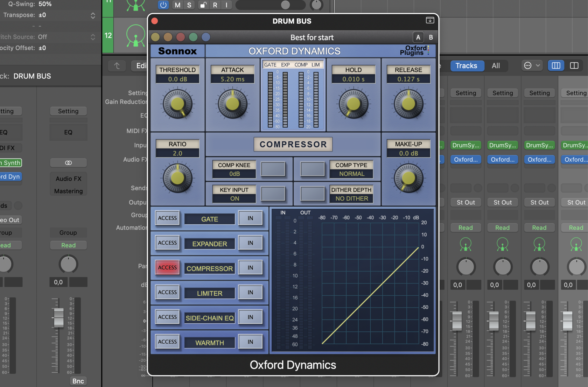
Task: Click the COMP TYPE selector button
Action: click(313, 169)
